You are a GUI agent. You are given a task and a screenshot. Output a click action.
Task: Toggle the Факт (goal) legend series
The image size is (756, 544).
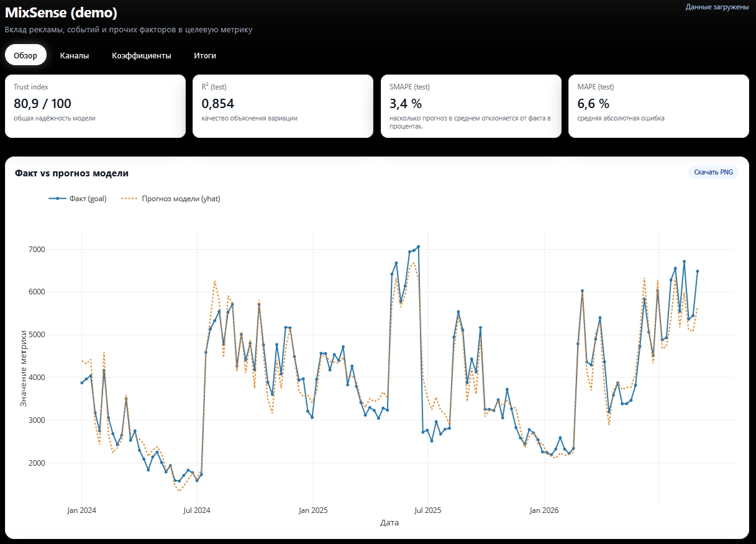(x=78, y=199)
